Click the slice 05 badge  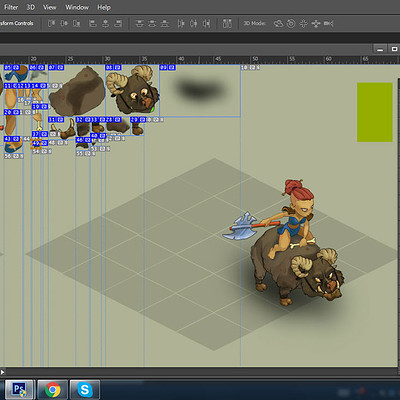pos(12,67)
